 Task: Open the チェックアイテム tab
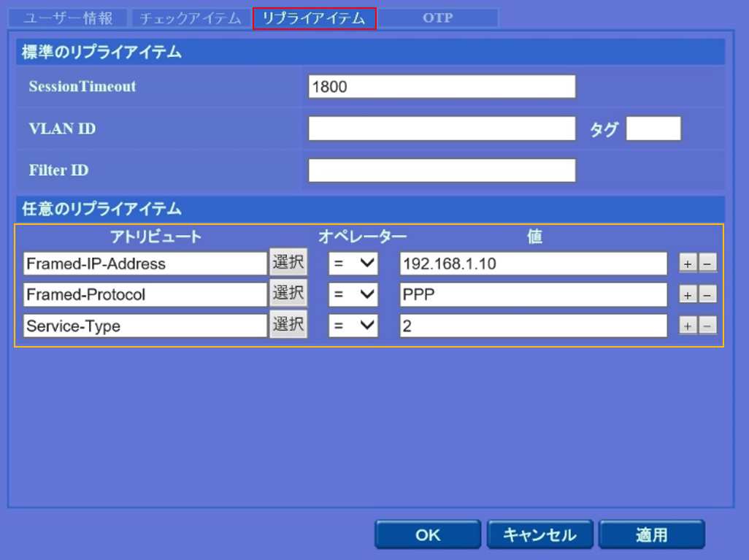coord(190,18)
